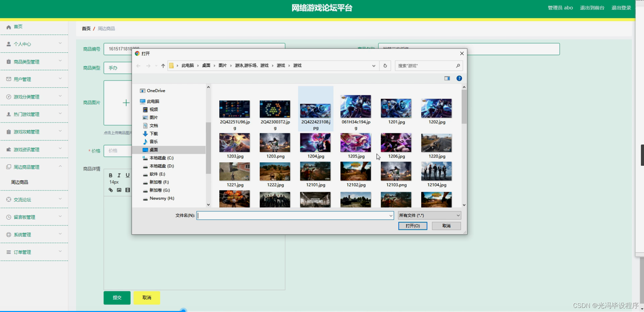Screen dimensions: 644x312
Task: Click the Forward arrow in file dialog
Action: 148,66
